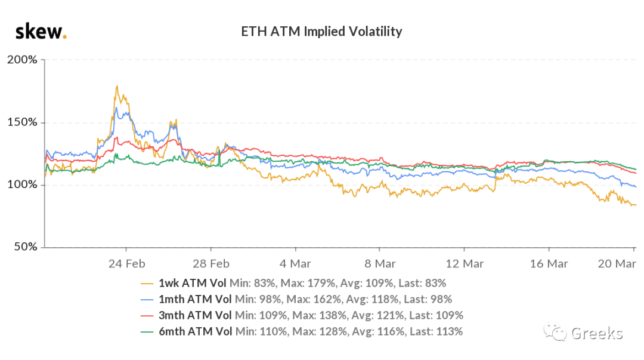Click the skew logo
Image resolution: width=644 pixels, height=360 pixels.
[41, 32]
